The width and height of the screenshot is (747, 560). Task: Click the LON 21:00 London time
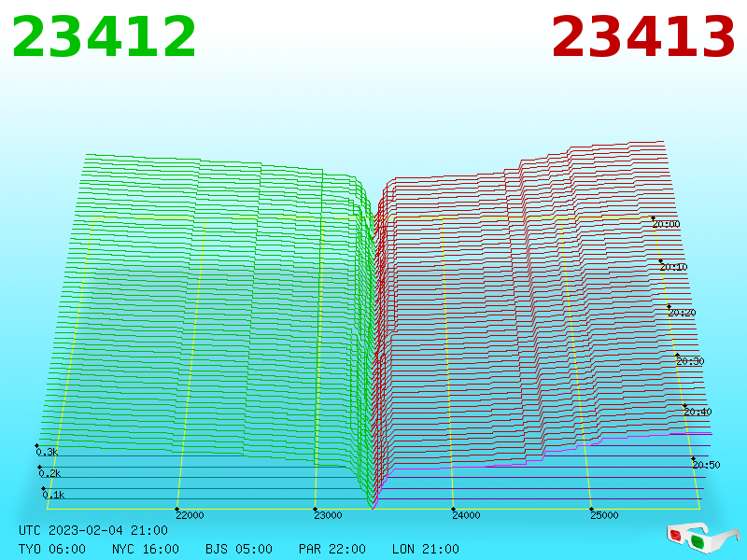click(x=426, y=549)
